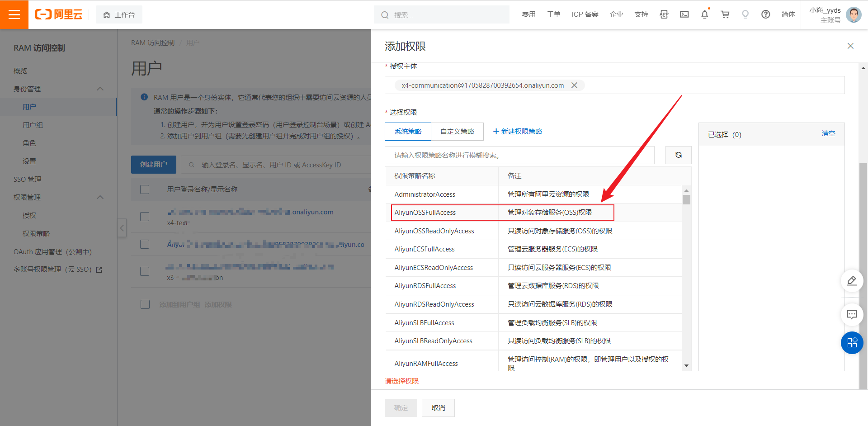Viewport: 868px width, 426px height.
Task: Toggle the bottom bulk-action checkbox
Action: [145, 304]
